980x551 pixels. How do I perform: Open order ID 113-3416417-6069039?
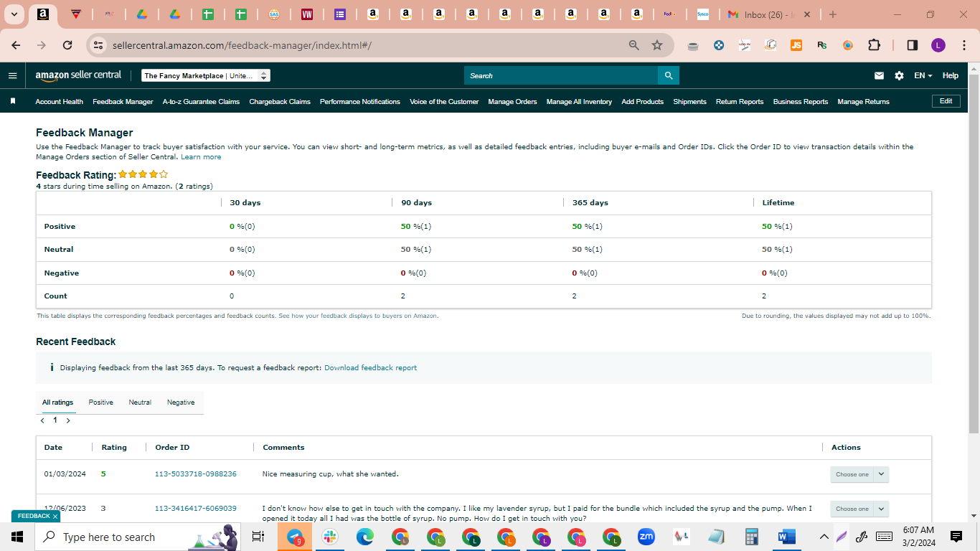196,509
